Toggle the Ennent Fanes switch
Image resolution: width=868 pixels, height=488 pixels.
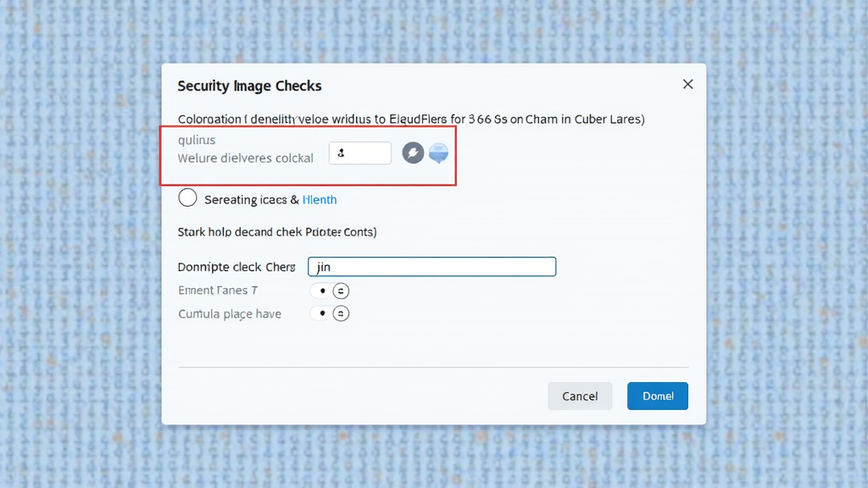click(330, 291)
